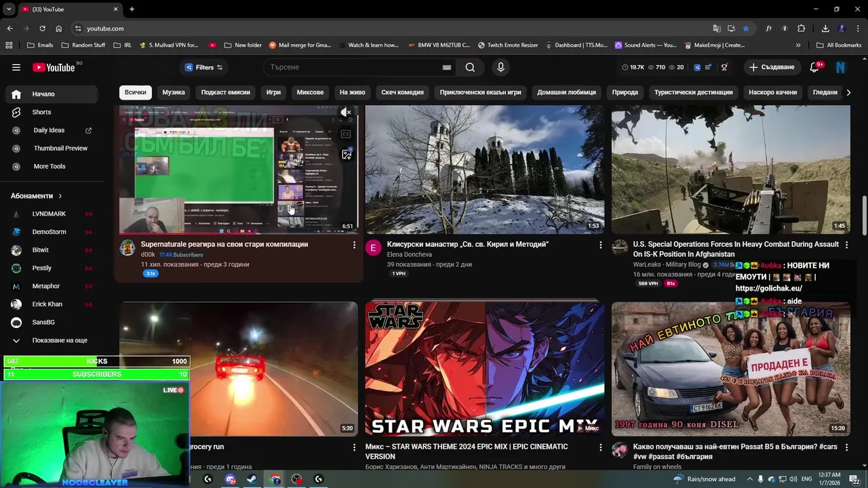Show hidden bookmarks with the overflow chevron
This screenshot has height=488, width=868.
[797, 45]
